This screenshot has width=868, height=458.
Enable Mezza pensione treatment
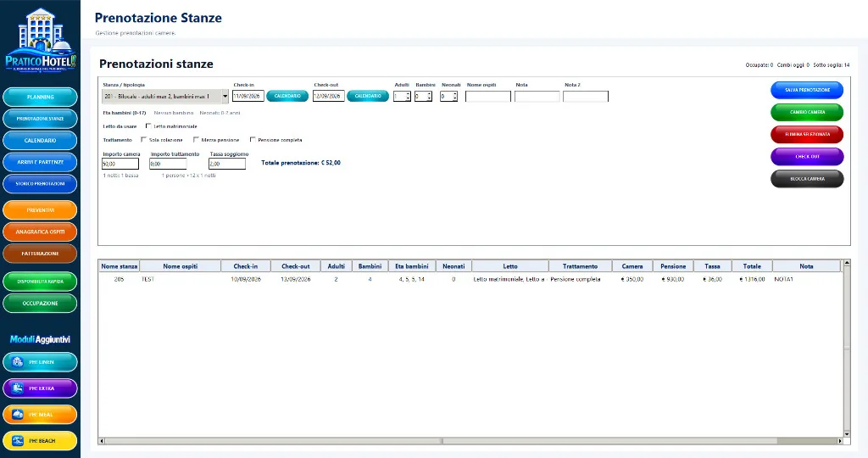coord(196,140)
